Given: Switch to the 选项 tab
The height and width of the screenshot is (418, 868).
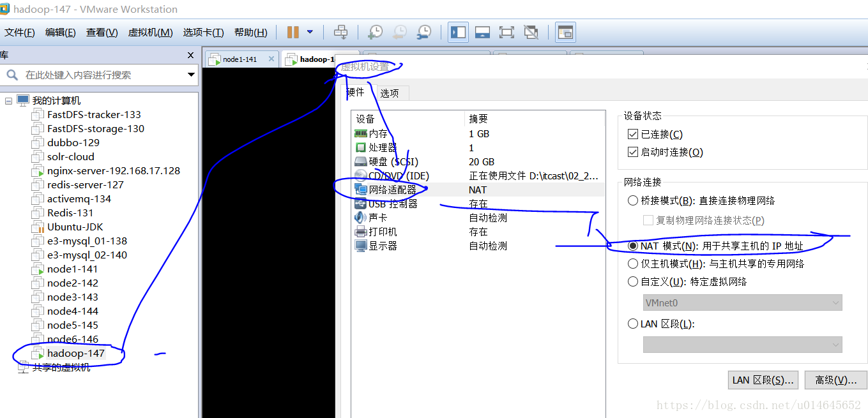Looking at the screenshot, I should [390, 93].
